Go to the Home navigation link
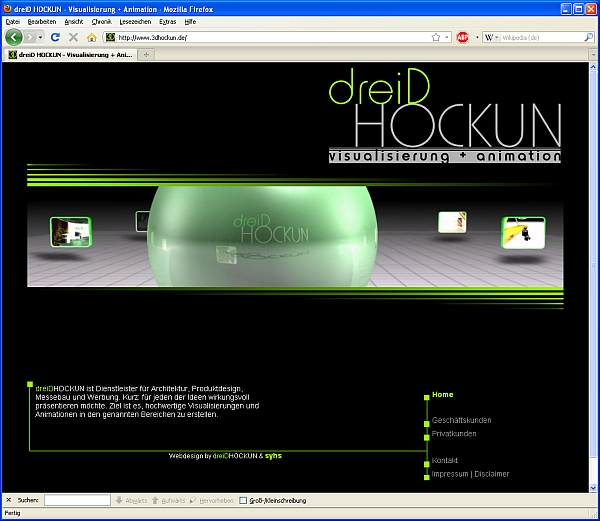 point(442,394)
